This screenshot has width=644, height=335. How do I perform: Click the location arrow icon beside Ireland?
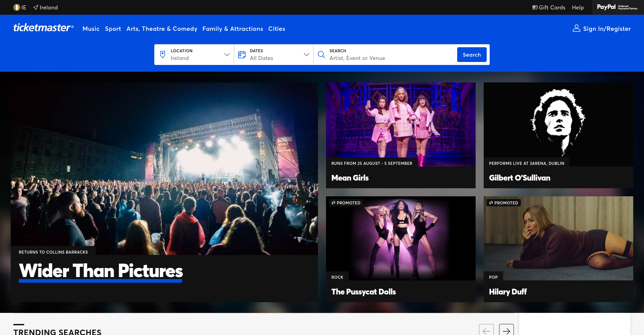click(36, 7)
